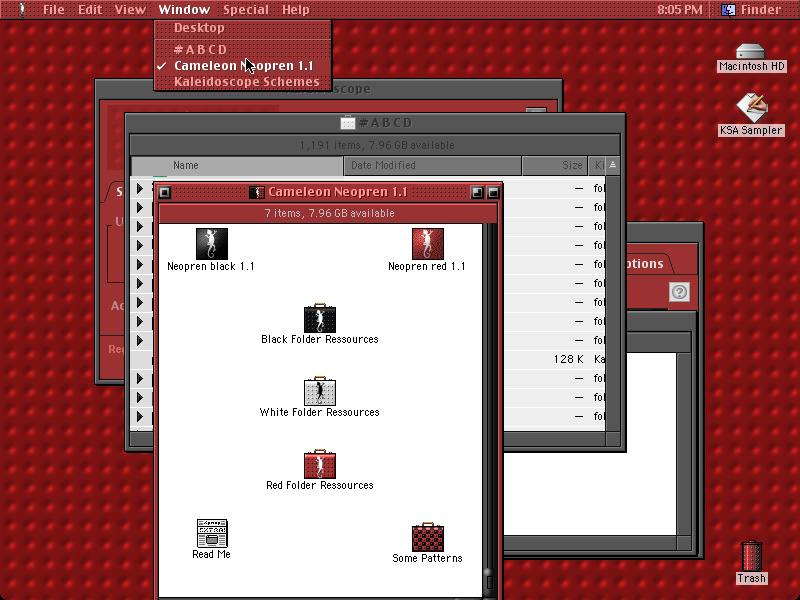The width and height of the screenshot is (800, 600).
Task: Sort by the Date Modified column header
Action: [x=433, y=165]
